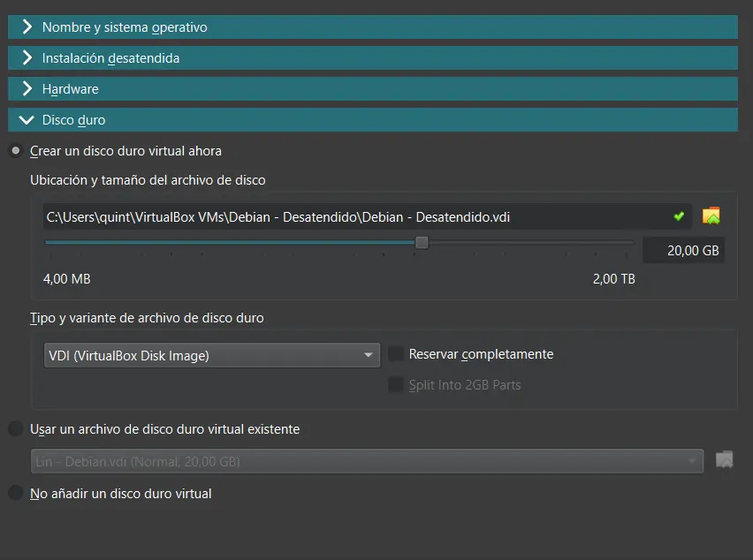The height and width of the screenshot is (560, 753).
Task: Expand the Instalación desatendida section
Action: pos(28,58)
